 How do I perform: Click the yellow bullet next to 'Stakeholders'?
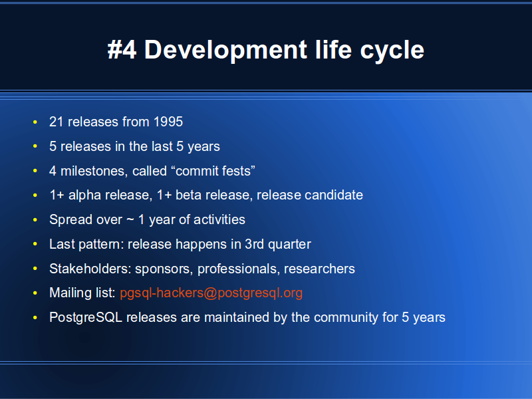click(x=35, y=269)
